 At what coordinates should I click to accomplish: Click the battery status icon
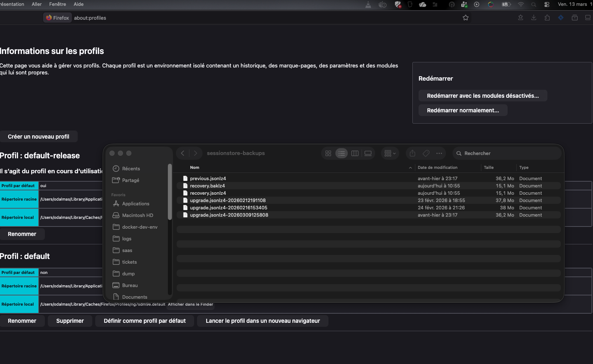click(506, 4)
